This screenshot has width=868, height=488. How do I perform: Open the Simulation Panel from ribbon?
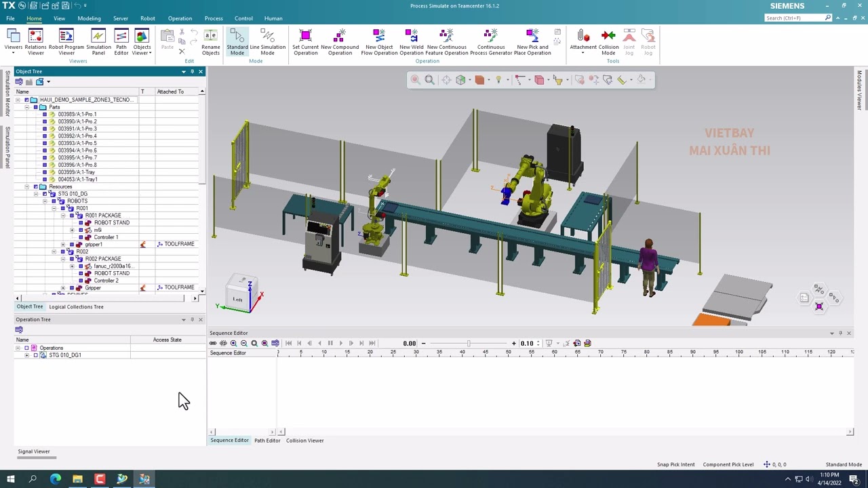pyautogui.click(x=98, y=42)
